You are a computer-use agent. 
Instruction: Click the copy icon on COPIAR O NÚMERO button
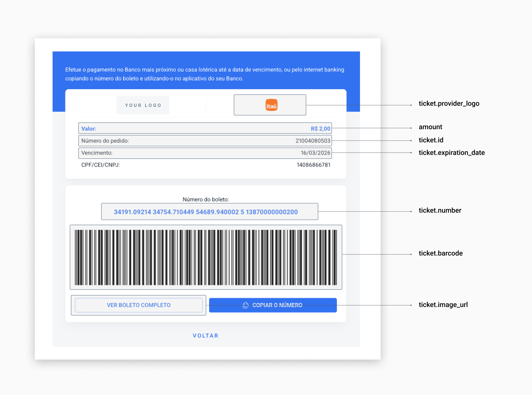245,305
